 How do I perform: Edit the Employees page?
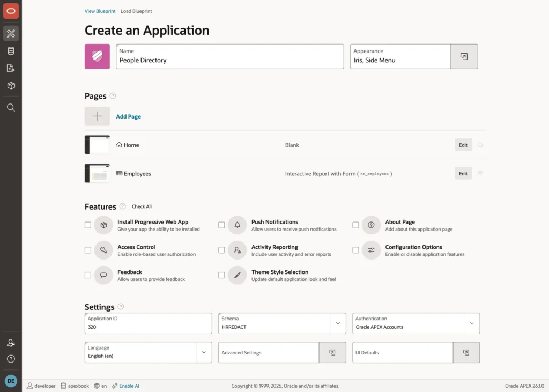(463, 173)
